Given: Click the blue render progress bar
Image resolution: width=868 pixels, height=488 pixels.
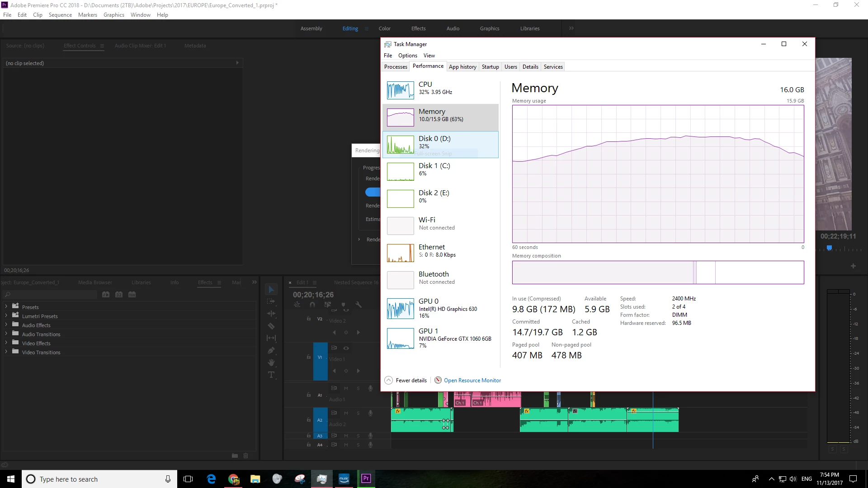Looking at the screenshot, I should coord(373,192).
